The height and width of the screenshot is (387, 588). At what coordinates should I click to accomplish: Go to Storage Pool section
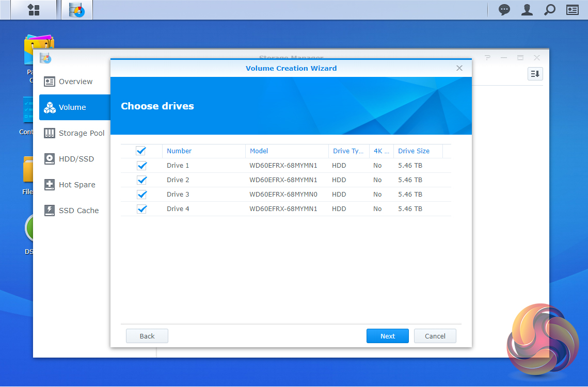[75, 133]
